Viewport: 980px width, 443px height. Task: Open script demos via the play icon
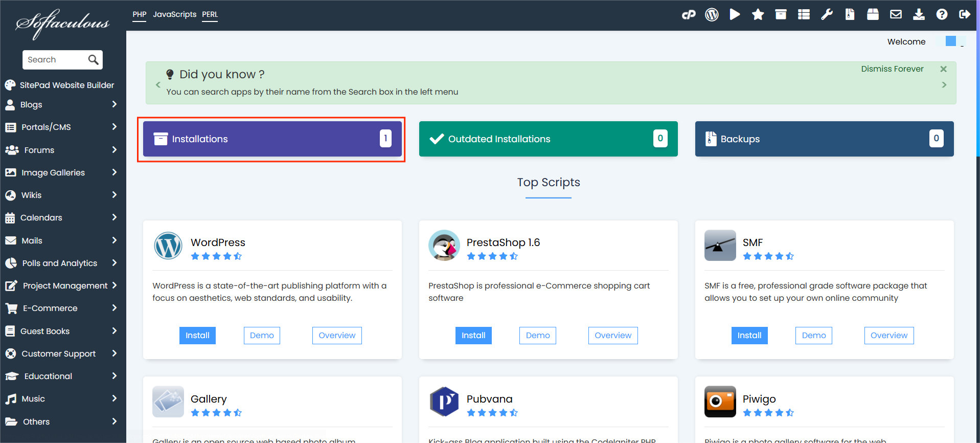[735, 14]
